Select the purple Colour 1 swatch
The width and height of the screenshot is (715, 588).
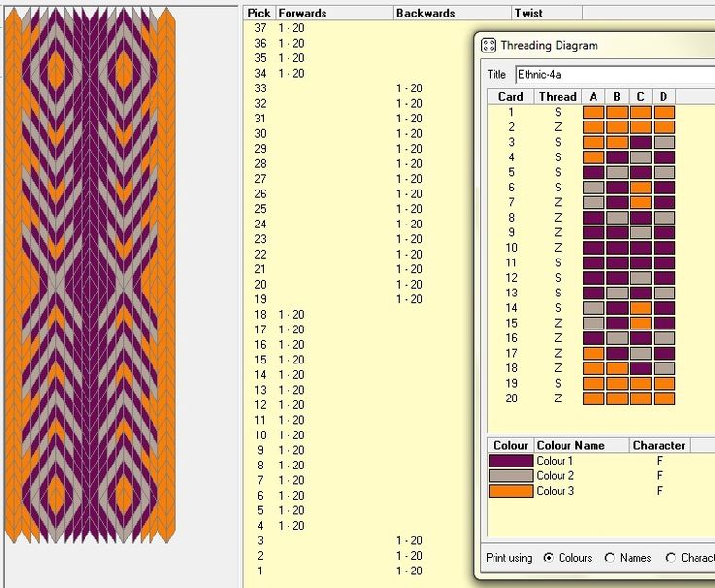pos(511,461)
